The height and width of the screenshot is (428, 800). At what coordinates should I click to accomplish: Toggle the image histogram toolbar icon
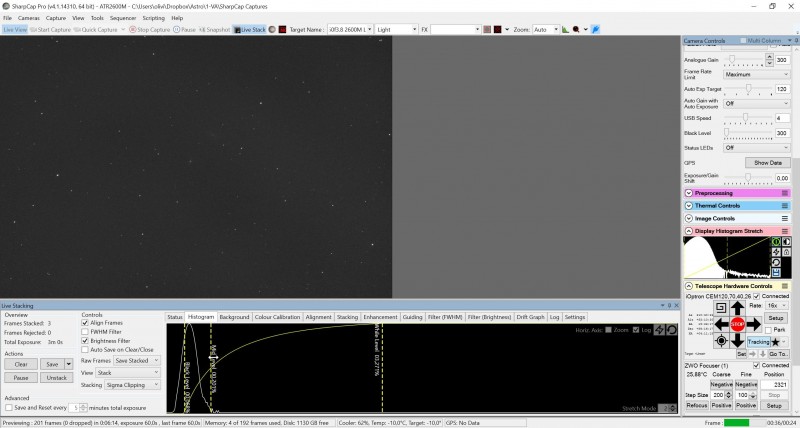[565, 30]
